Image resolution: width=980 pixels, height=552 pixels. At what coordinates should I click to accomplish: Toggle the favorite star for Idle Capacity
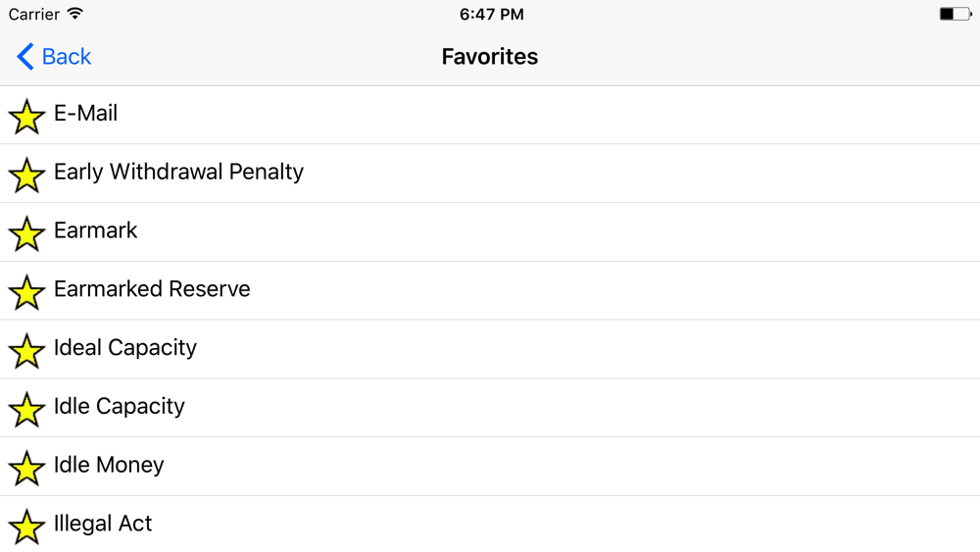(x=26, y=410)
